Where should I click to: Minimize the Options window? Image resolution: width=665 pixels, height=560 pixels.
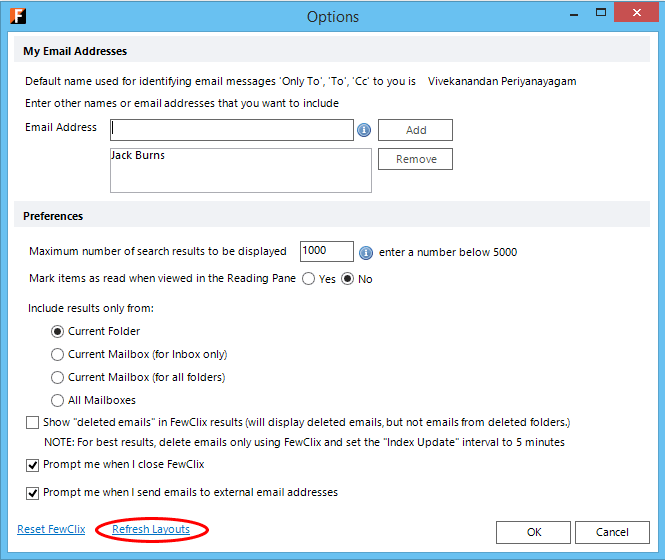tap(574, 14)
